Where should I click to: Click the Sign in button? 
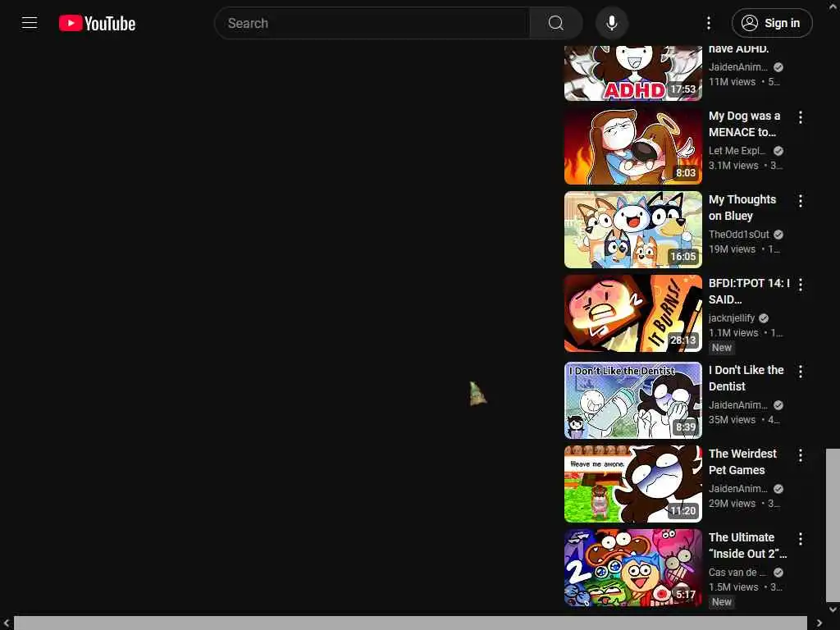pyautogui.click(x=771, y=23)
